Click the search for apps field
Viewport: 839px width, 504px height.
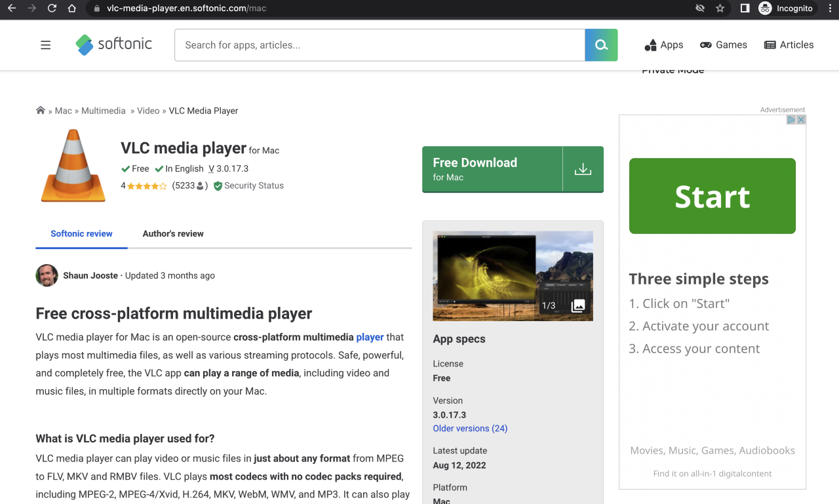[x=380, y=45]
